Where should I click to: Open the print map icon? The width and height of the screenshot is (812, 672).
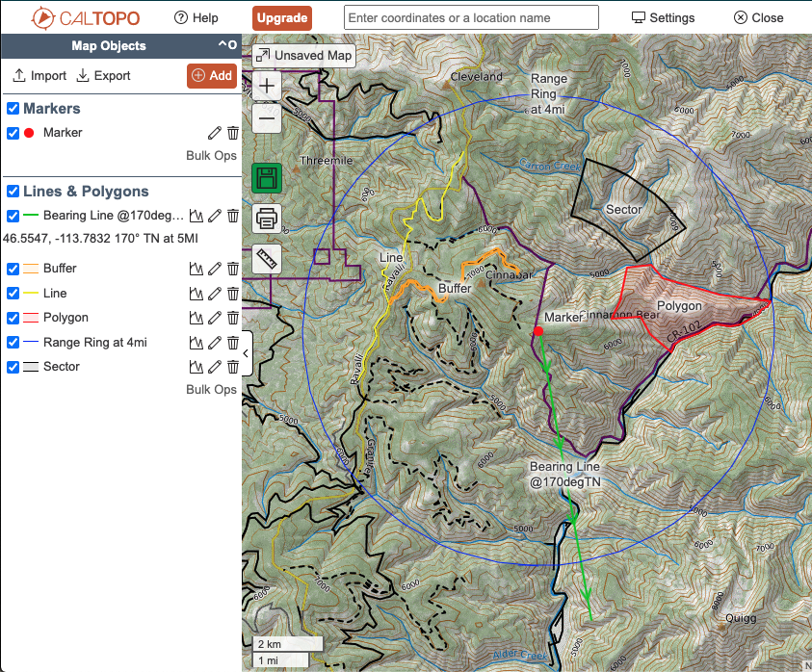[267, 219]
